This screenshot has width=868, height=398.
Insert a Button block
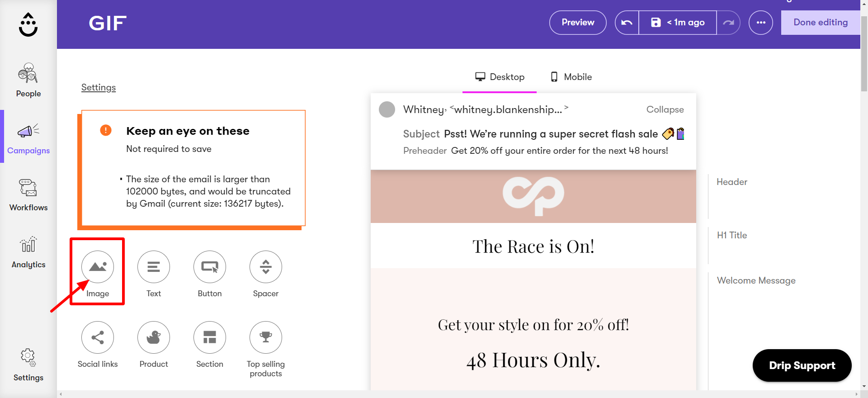209,267
